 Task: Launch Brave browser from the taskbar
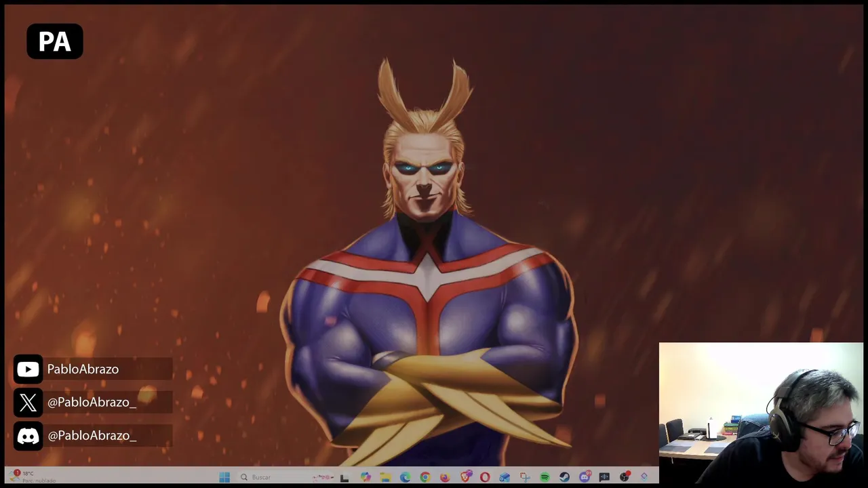click(465, 477)
